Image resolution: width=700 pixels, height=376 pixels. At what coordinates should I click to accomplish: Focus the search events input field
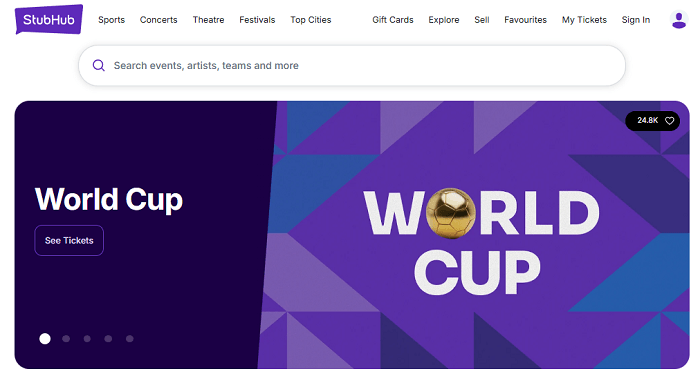tap(352, 66)
